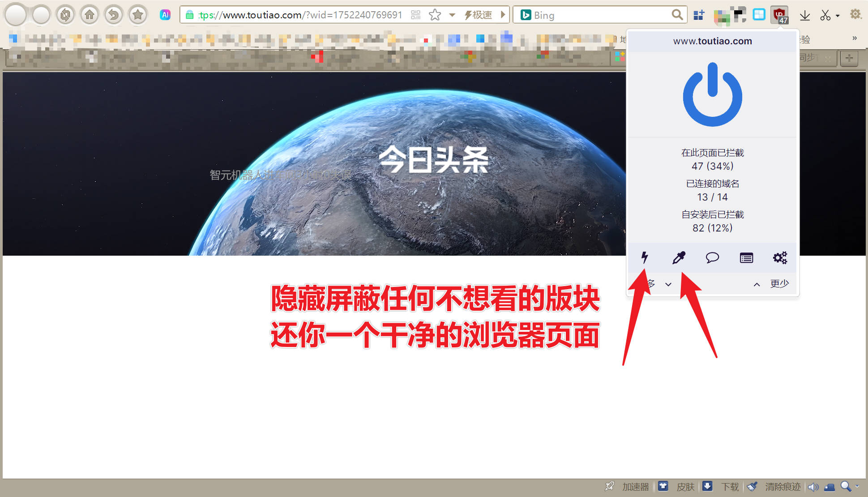Screen dimensions: 868x497
Task: Open favorites with the star toolbar button
Action: 138,15
